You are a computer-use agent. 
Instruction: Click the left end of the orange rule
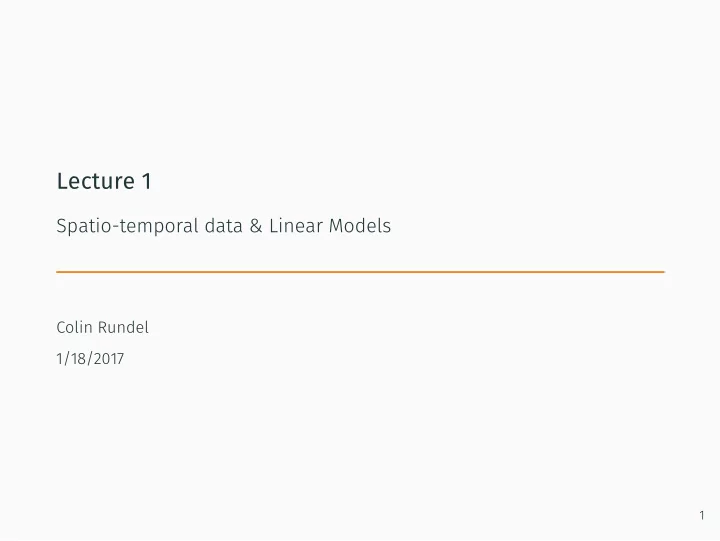(x=59, y=272)
